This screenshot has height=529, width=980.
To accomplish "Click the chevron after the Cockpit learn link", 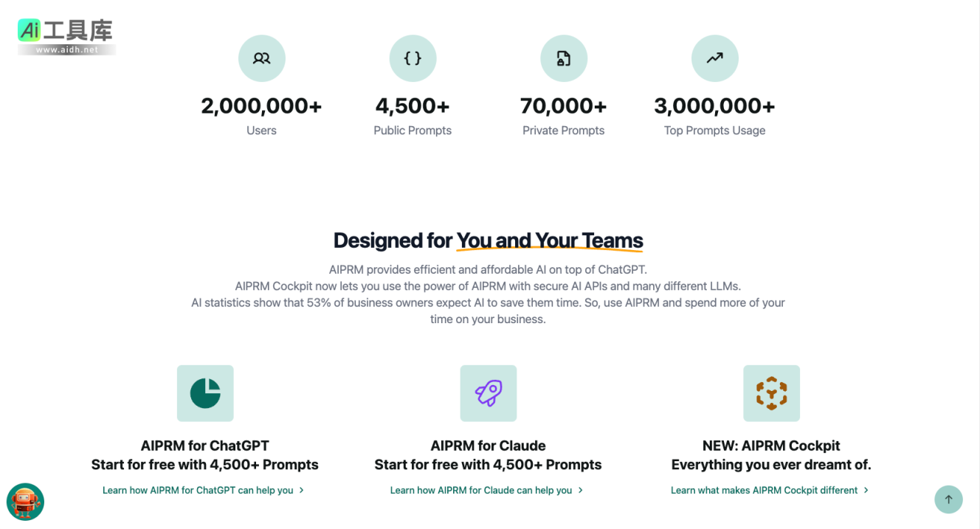I will tap(866, 491).
